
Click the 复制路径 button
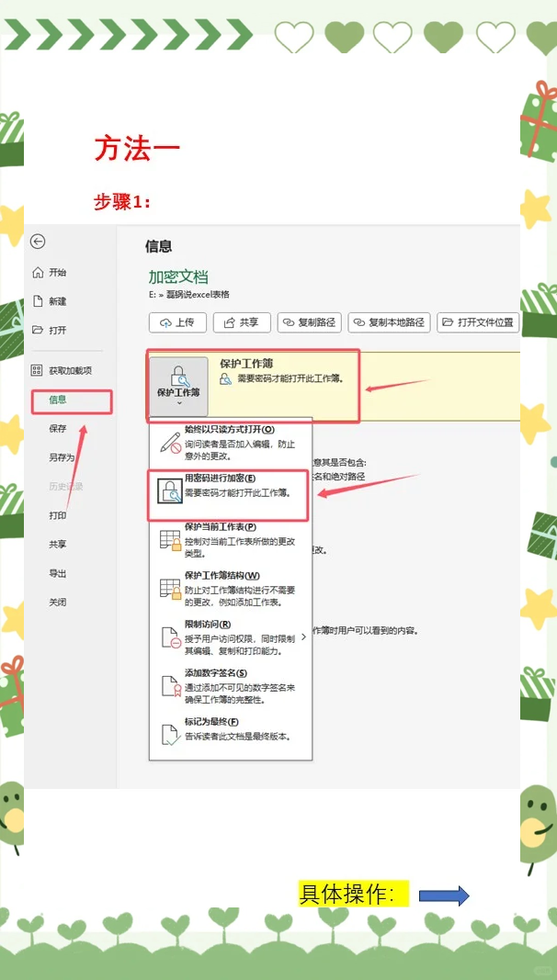[x=309, y=322]
